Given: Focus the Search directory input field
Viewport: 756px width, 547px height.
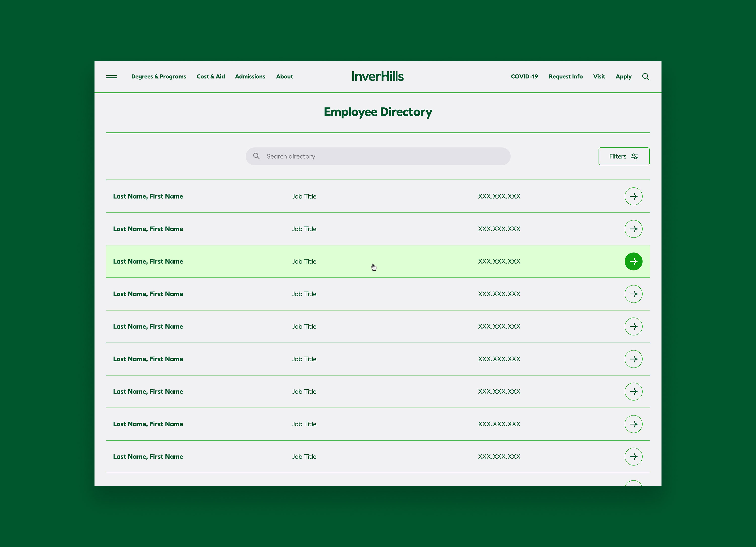Looking at the screenshot, I should tap(383, 156).
